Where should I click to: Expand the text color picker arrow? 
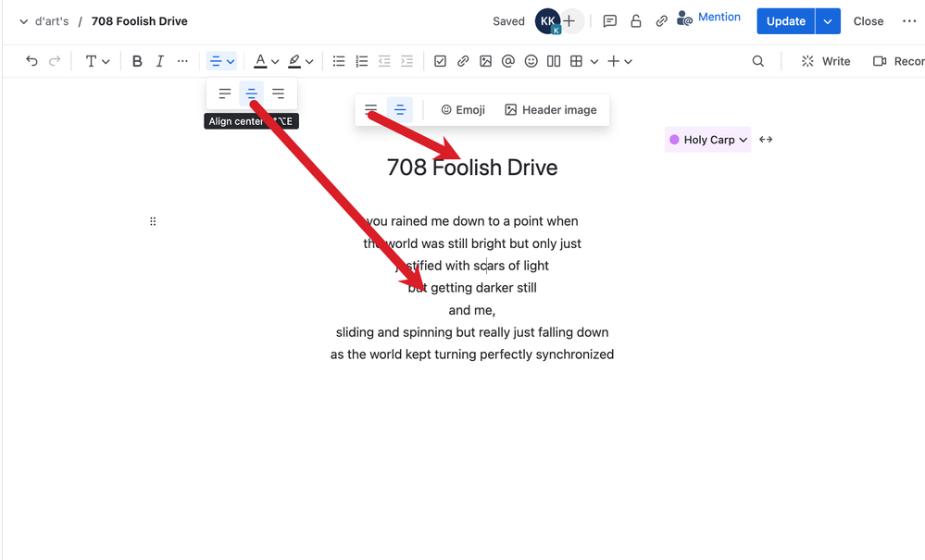[275, 62]
